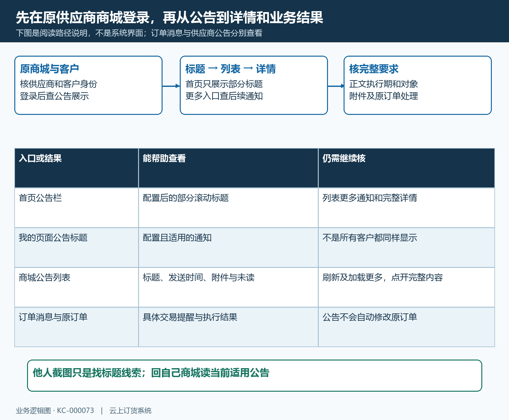The width and height of the screenshot is (509, 420).
Task: Select the '标题 → 列表 → 详情' heading
Action: (x=231, y=69)
